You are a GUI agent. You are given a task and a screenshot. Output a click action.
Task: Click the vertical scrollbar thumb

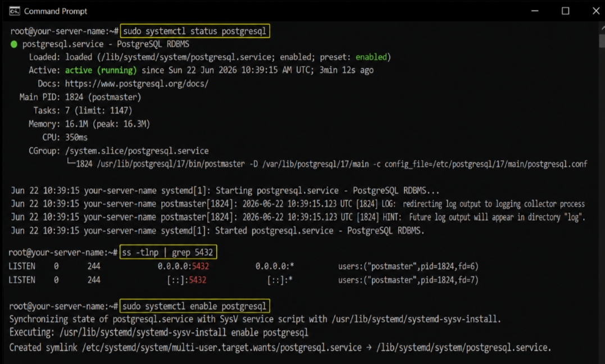tap(602, 40)
